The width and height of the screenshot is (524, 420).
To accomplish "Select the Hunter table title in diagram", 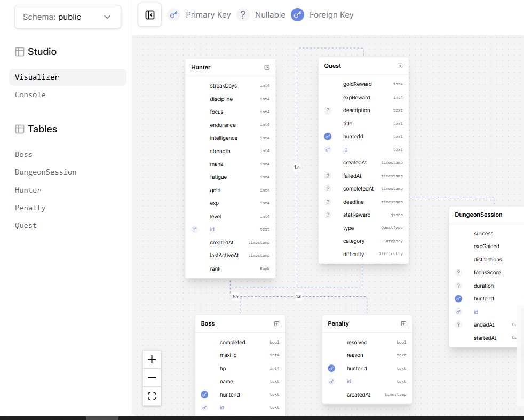I will click(201, 67).
